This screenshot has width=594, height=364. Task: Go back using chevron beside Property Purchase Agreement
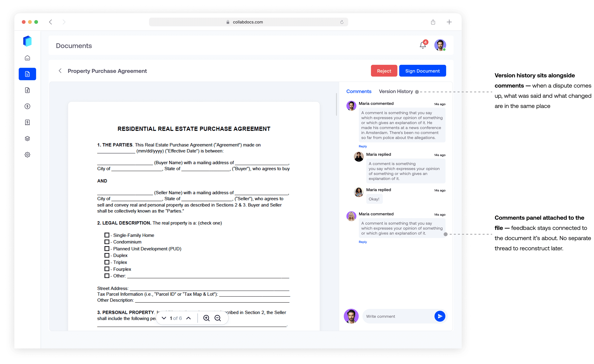pos(60,71)
